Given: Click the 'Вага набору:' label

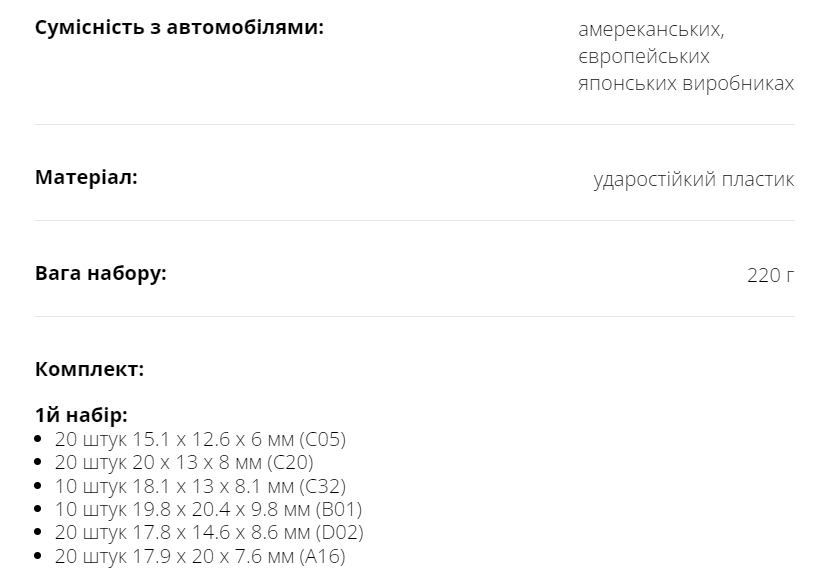Looking at the screenshot, I should [100, 274].
